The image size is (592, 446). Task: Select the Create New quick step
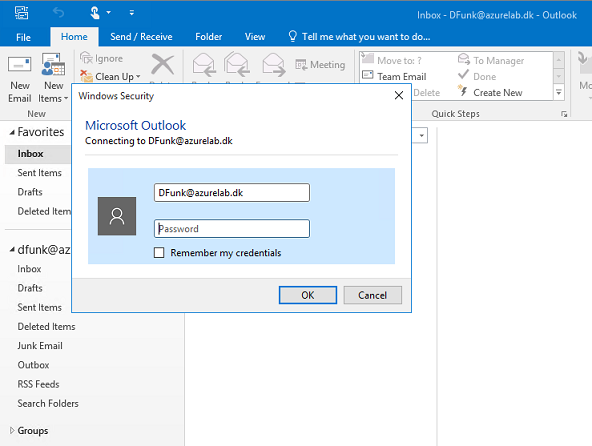click(490, 93)
